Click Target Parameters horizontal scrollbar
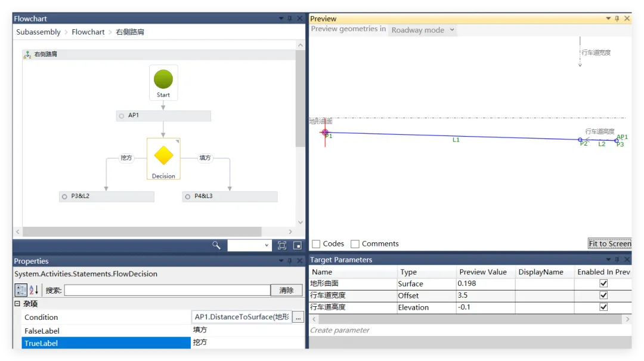 470,319
